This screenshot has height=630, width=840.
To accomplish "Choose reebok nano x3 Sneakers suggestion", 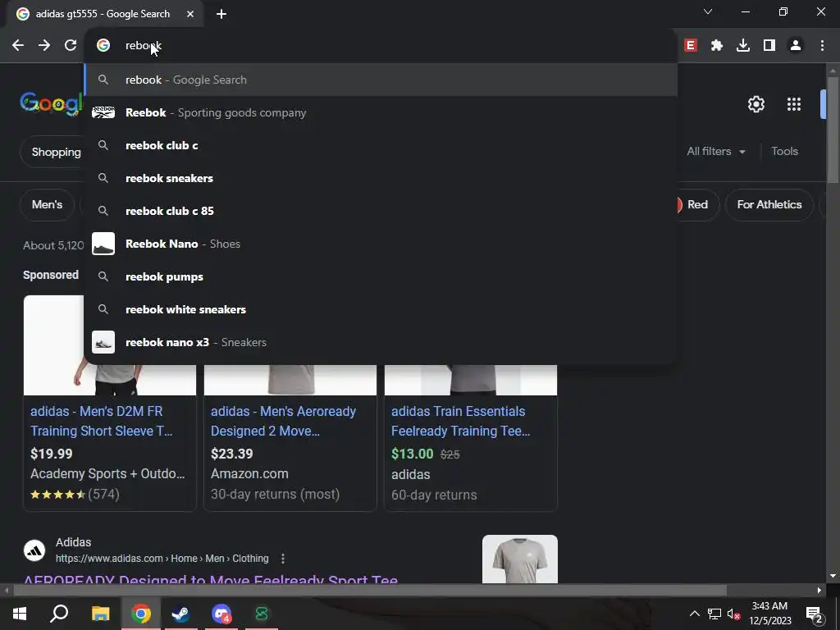I will (x=381, y=342).
